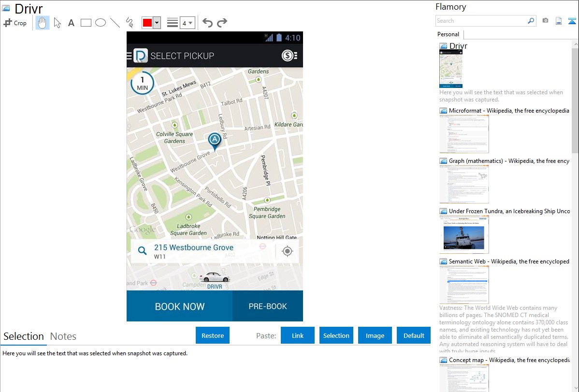Click the red color swatch
This screenshot has width=579, height=392.
pyautogui.click(x=147, y=23)
